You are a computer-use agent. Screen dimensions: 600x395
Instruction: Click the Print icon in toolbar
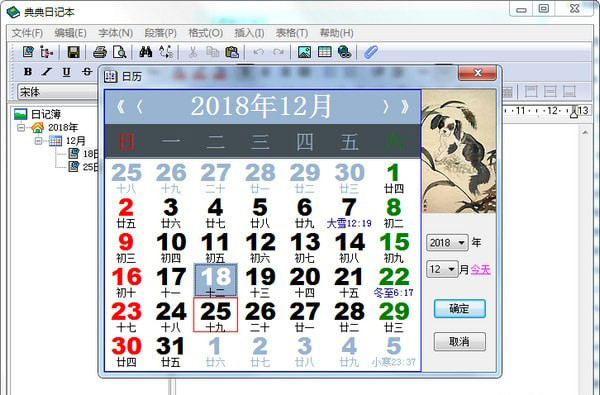pyautogui.click(x=100, y=52)
